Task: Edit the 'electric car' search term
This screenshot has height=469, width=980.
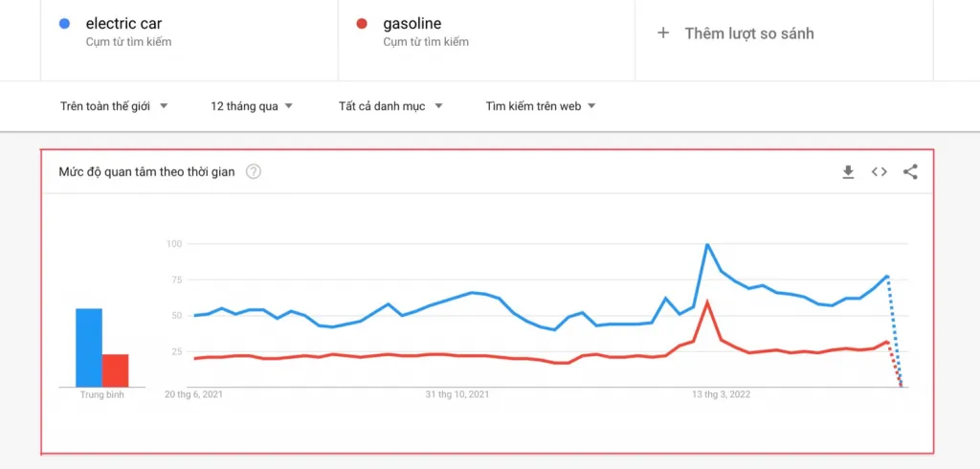Action: 123,24
